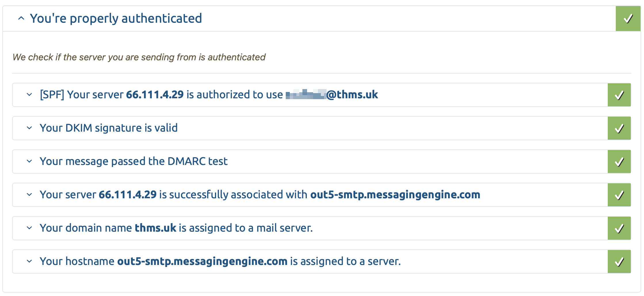Expand the SPF authorization details
Image resolution: width=644 pixels, height=296 pixels.
(29, 95)
